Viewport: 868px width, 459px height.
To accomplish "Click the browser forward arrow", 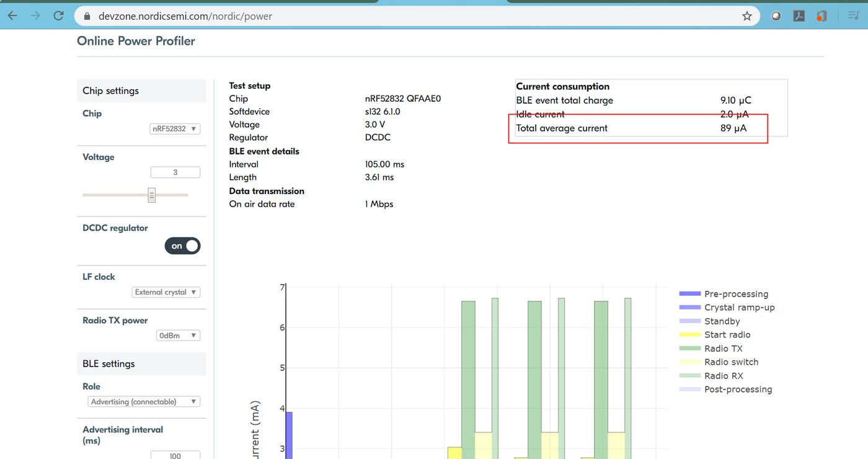I will (x=35, y=16).
